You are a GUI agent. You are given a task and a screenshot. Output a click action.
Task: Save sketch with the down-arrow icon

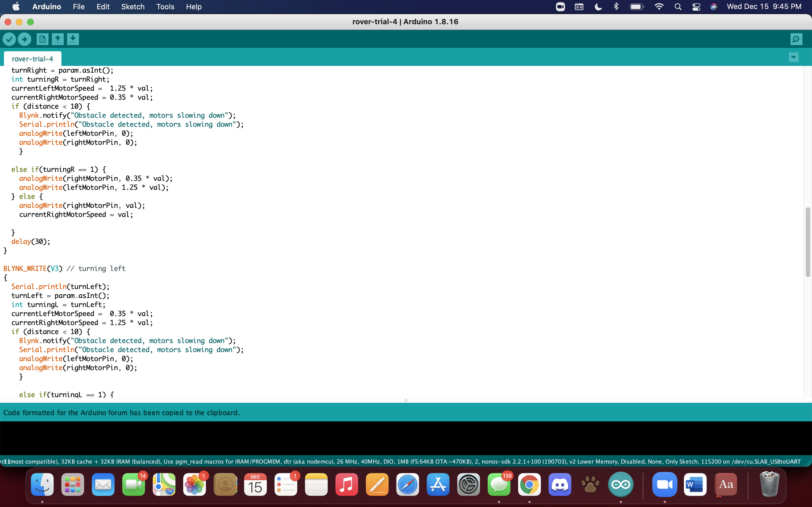coord(73,39)
